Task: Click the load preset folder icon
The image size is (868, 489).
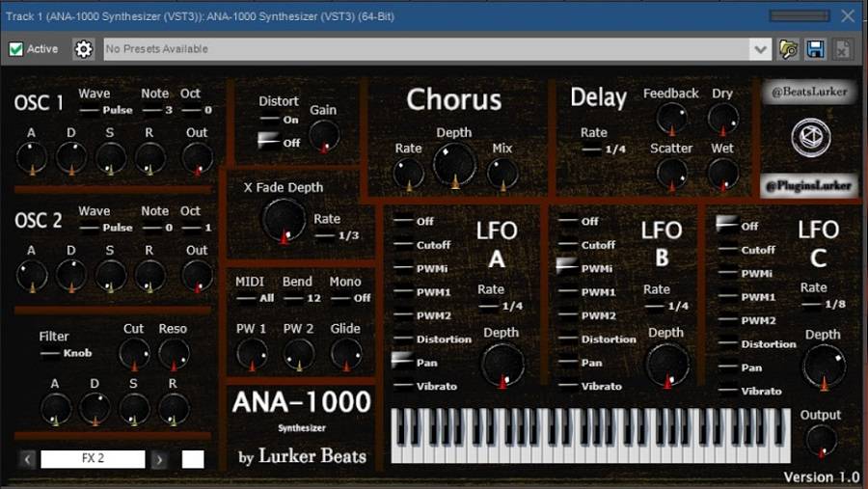Action: pyautogui.click(x=789, y=49)
